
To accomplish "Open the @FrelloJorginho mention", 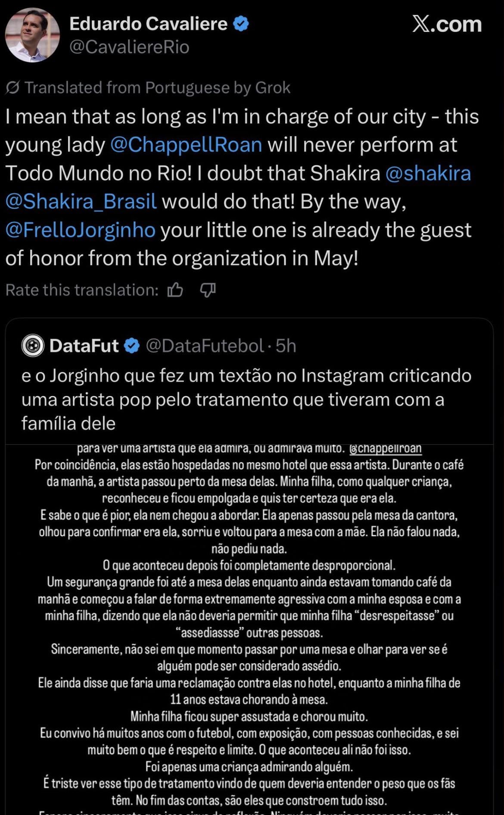I will click(x=81, y=230).
